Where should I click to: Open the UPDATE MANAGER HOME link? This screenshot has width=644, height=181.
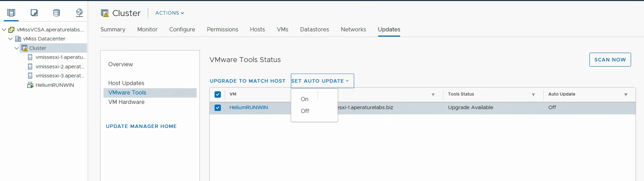141,126
